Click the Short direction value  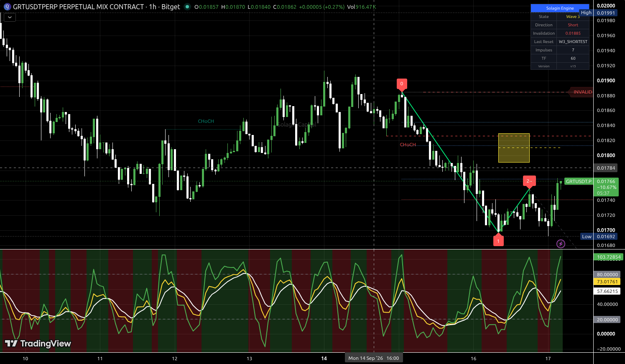point(573,25)
